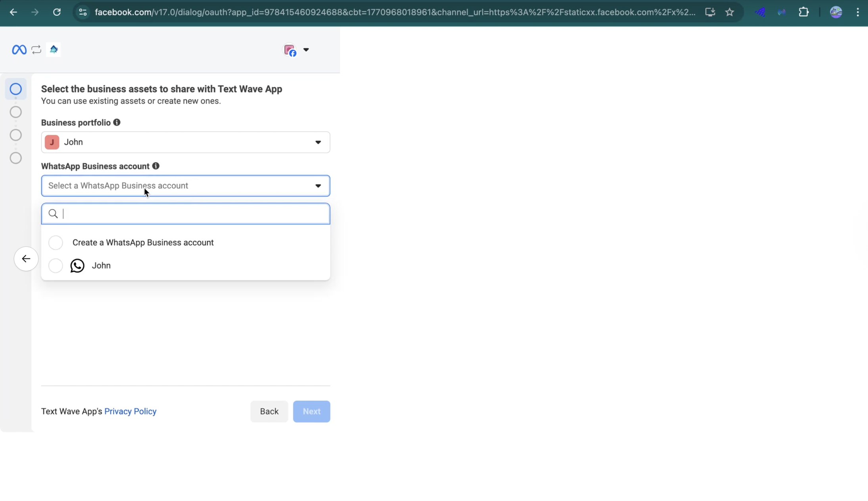Bookmark this page with the star icon
This screenshot has height=501, width=868.
coord(730,12)
